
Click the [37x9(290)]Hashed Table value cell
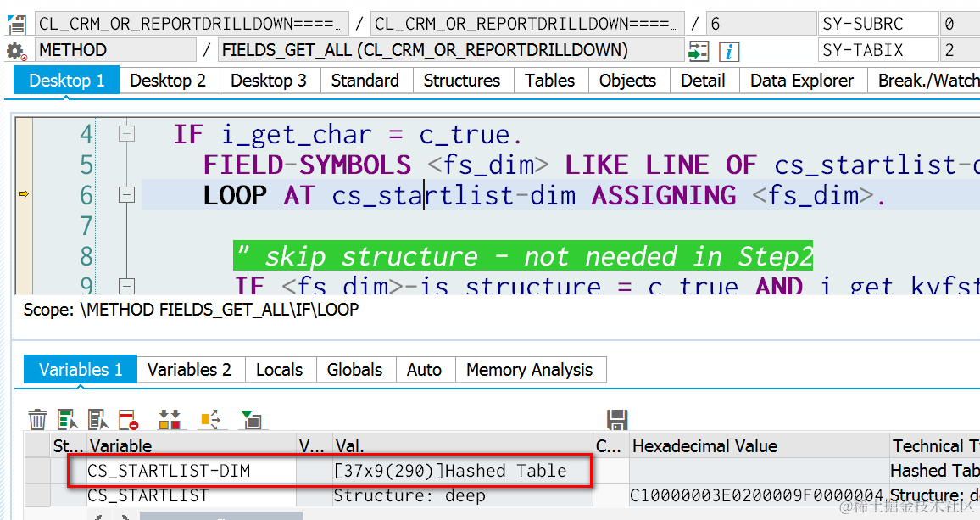click(x=463, y=471)
